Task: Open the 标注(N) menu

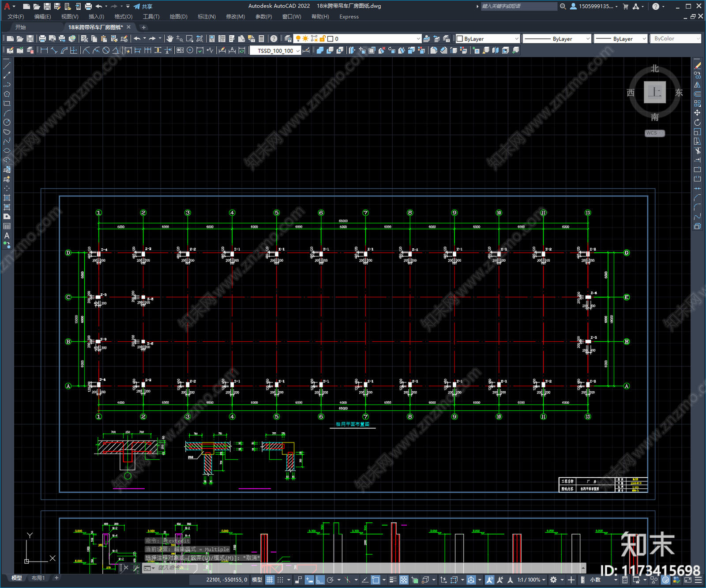Action: 207,17
